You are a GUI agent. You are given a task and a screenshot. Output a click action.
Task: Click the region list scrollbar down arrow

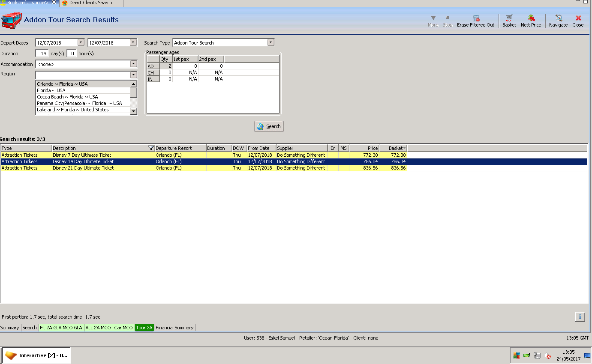pos(134,111)
